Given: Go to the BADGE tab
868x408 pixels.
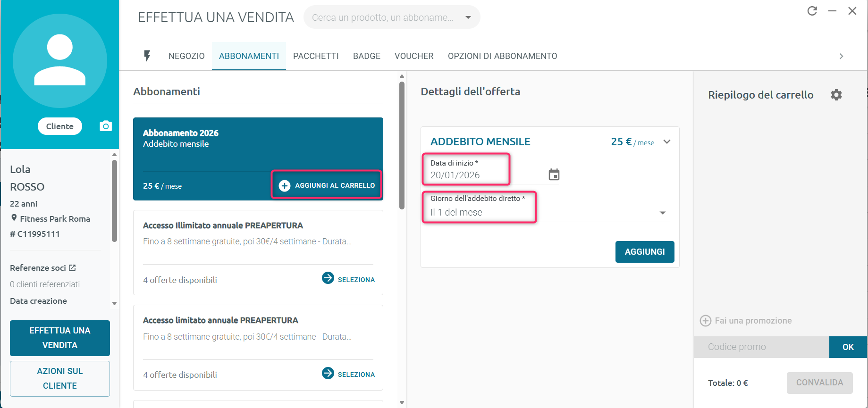Looking at the screenshot, I should pyautogui.click(x=367, y=56).
